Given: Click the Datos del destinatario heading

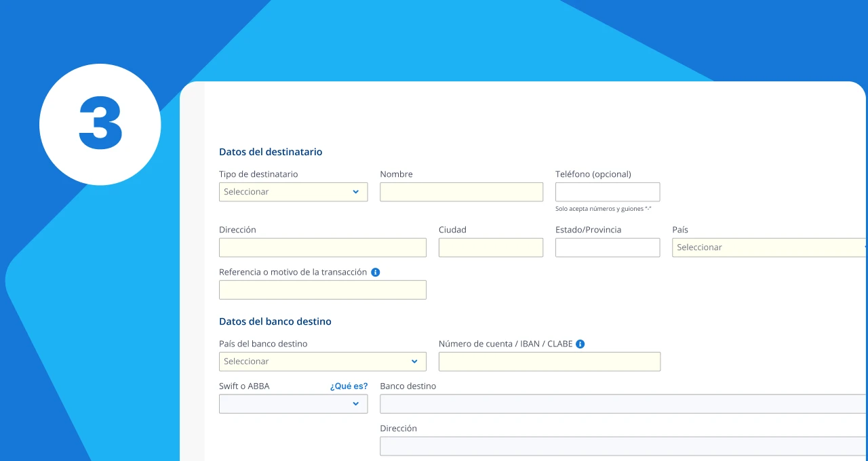Looking at the screenshot, I should pyautogui.click(x=271, y=152).
